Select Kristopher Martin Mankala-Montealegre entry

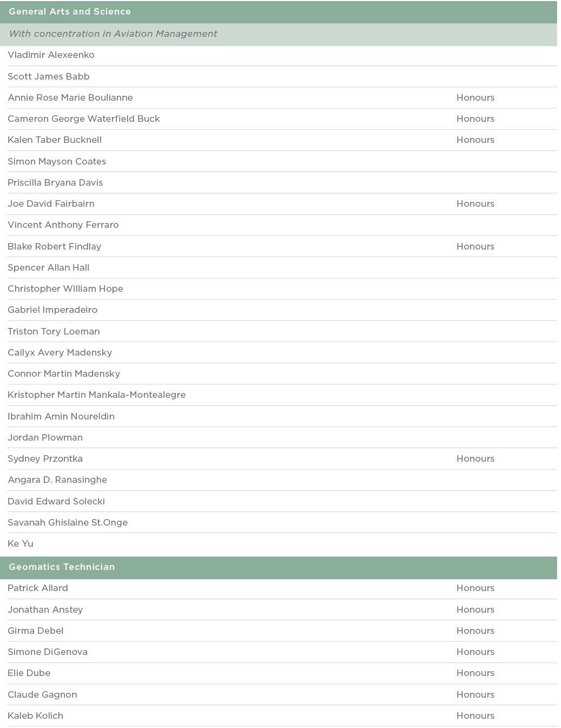tap(96, 395)
